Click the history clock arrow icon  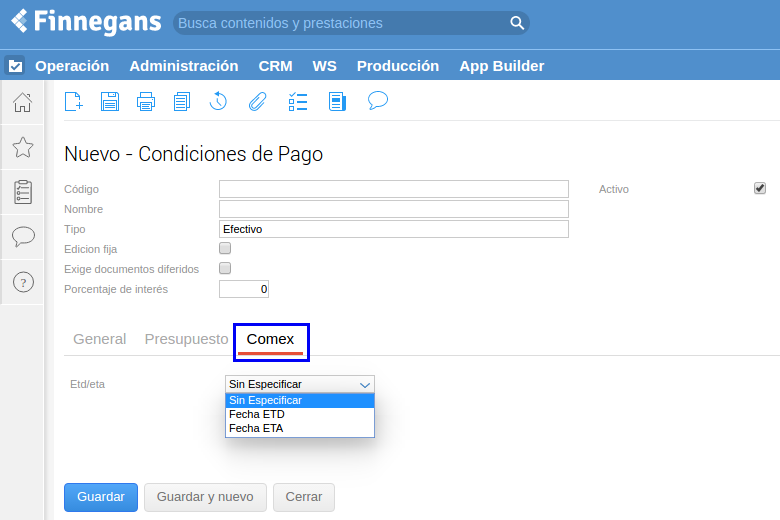218,101
